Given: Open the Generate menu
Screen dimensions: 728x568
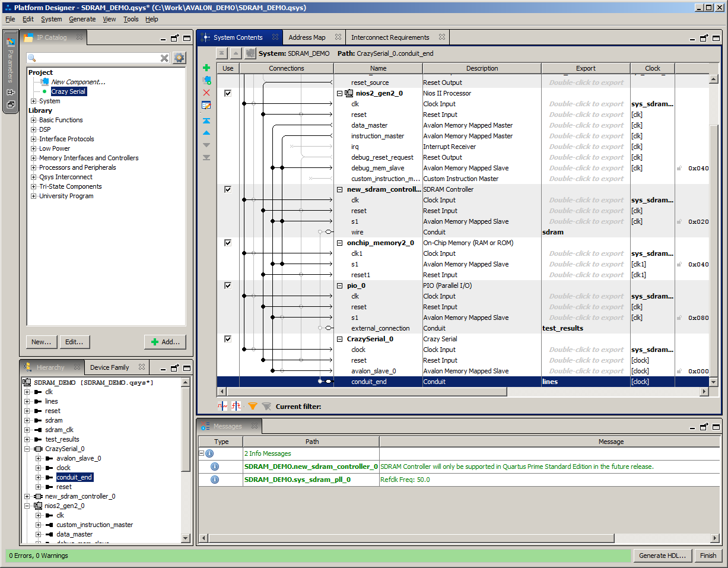Looking at the screenshot, I should pyautogui.click(x=82, y=19).
